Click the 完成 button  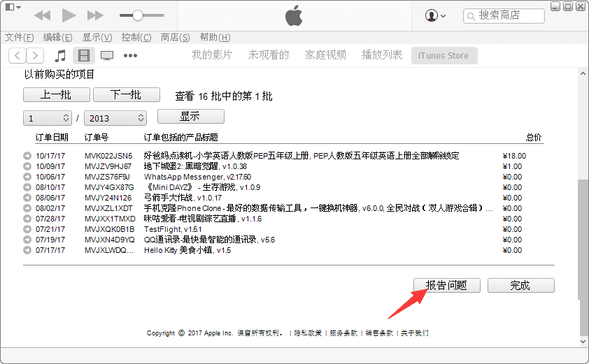tap(520, 286)
